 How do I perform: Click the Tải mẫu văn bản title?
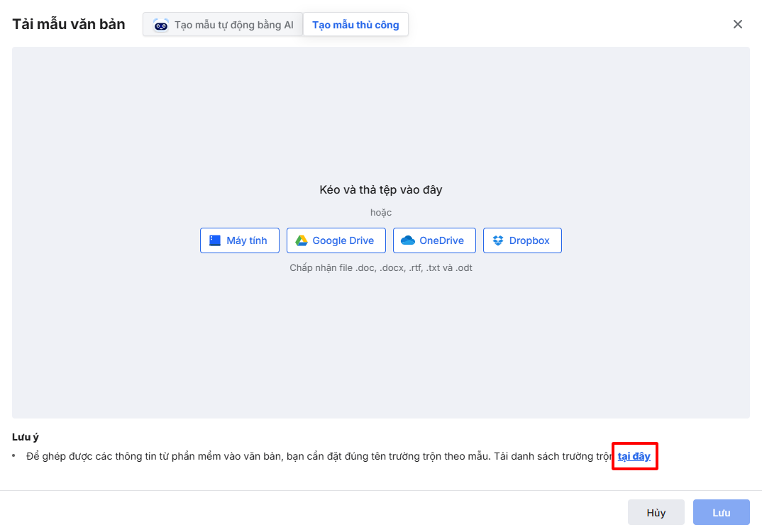tap(69, 24)
